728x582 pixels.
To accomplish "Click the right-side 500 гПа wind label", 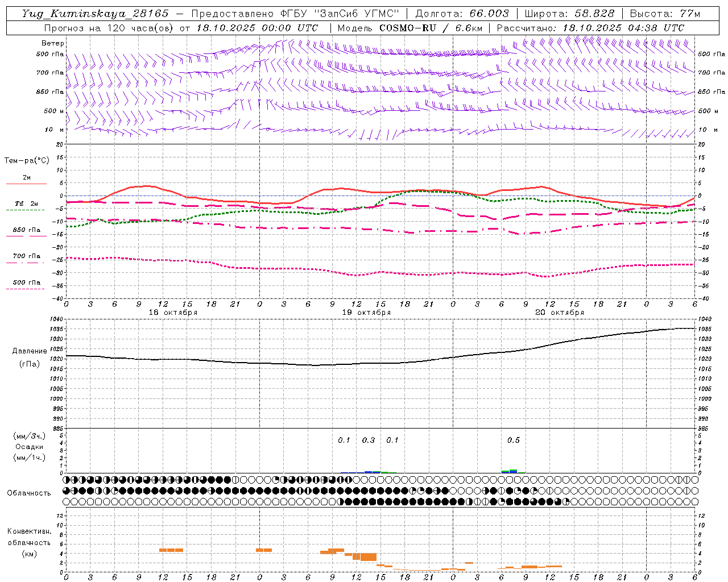I will [x=712, y=54].
